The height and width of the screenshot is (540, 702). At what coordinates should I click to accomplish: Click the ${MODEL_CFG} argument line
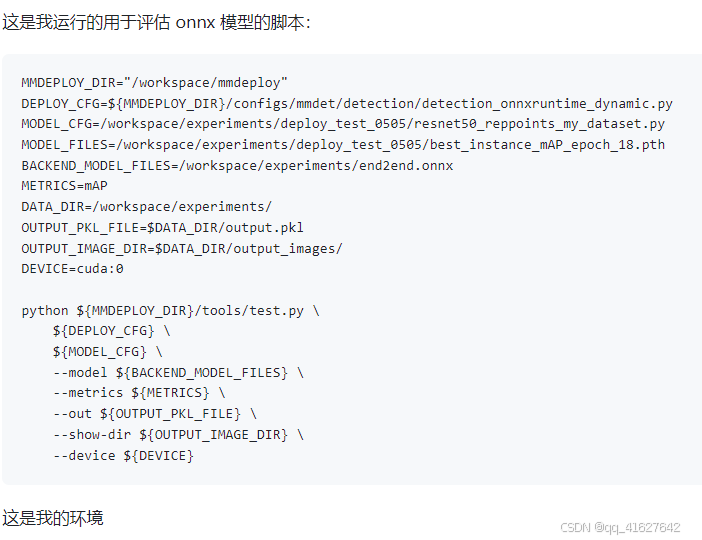pos(107,352)
